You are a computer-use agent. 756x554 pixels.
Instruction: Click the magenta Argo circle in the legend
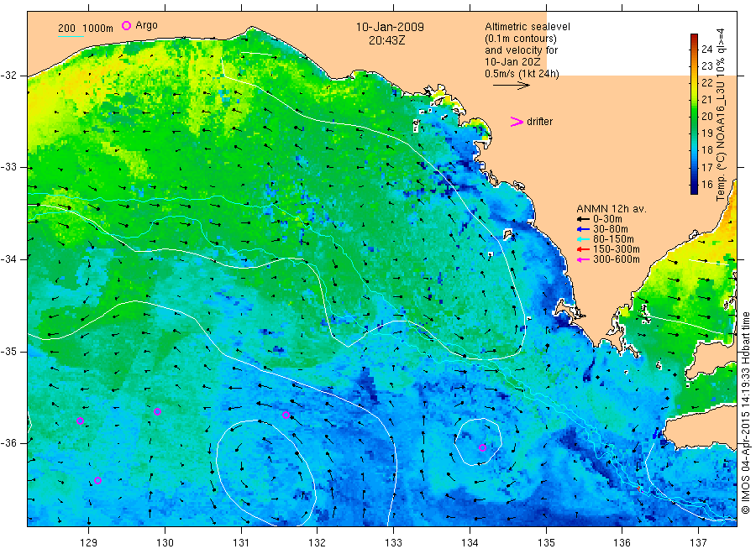(126, 25)
